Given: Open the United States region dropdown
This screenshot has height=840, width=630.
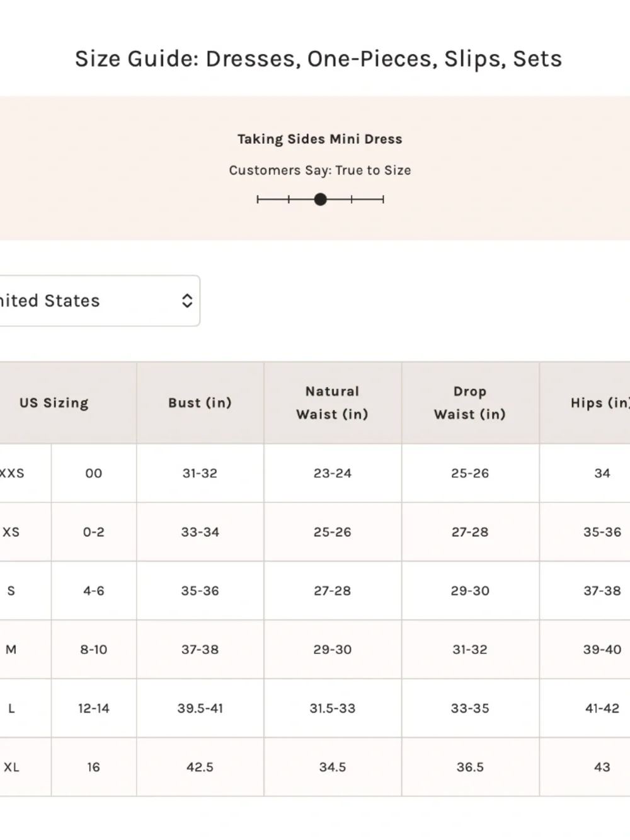Looking at the screenshot, I should (100, 301).
